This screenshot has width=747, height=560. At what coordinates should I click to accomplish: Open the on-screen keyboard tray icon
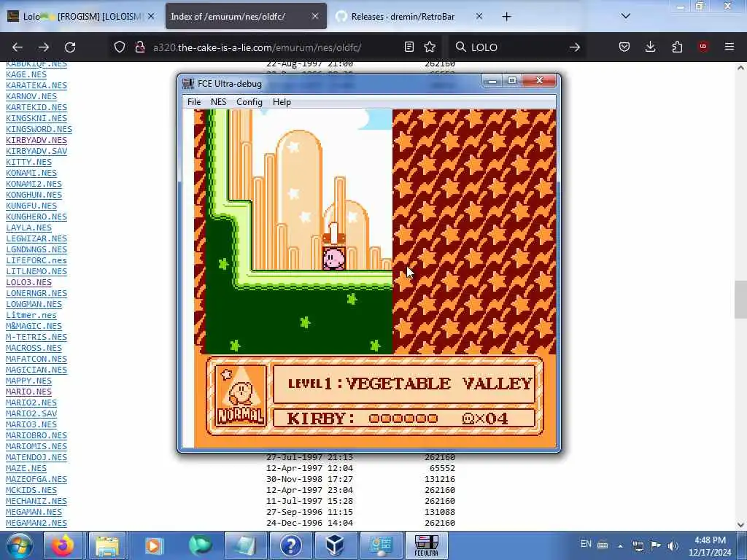click(x=603, y=545)
